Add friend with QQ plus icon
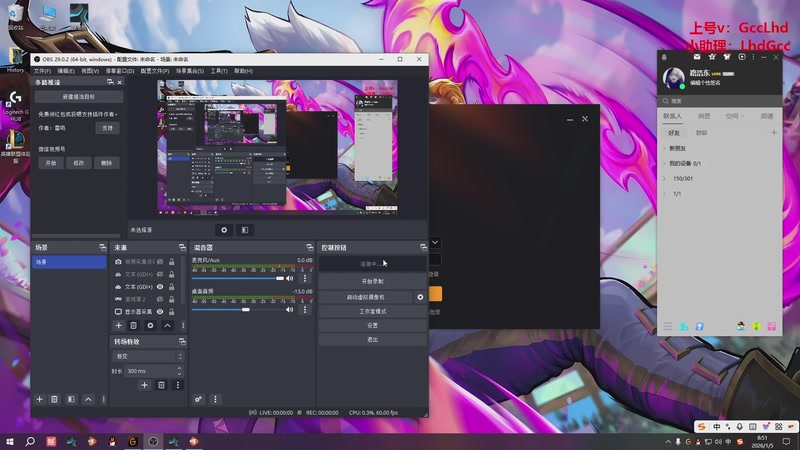The image size is (800, 450). 774,133
